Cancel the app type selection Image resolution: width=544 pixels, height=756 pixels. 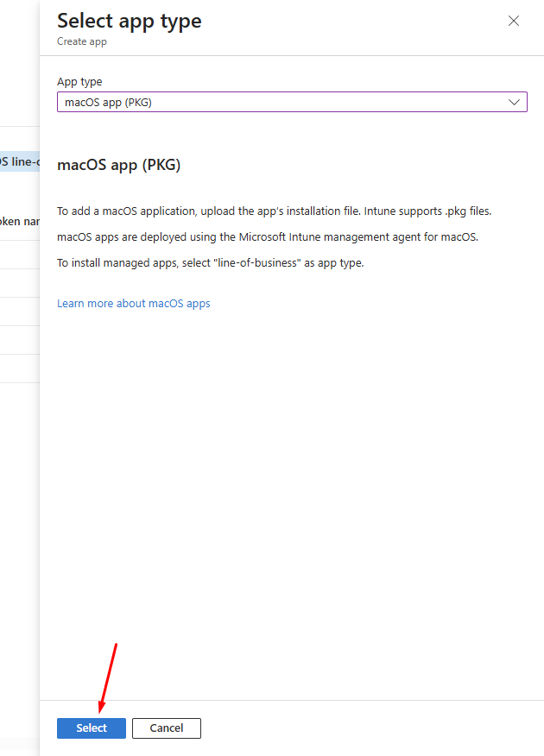point(167,728)
